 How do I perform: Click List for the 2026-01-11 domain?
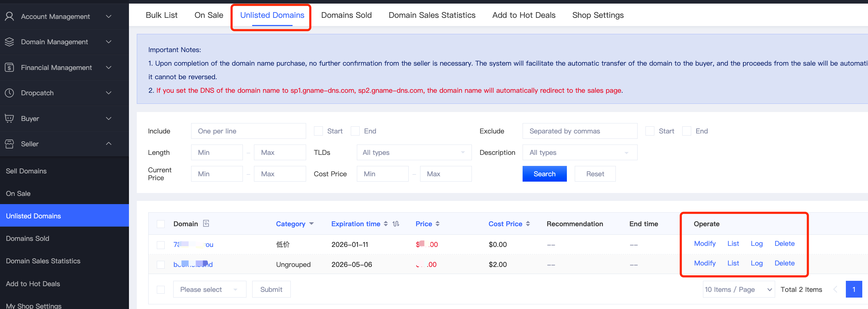pyautogui.click(x=733, y=243)
